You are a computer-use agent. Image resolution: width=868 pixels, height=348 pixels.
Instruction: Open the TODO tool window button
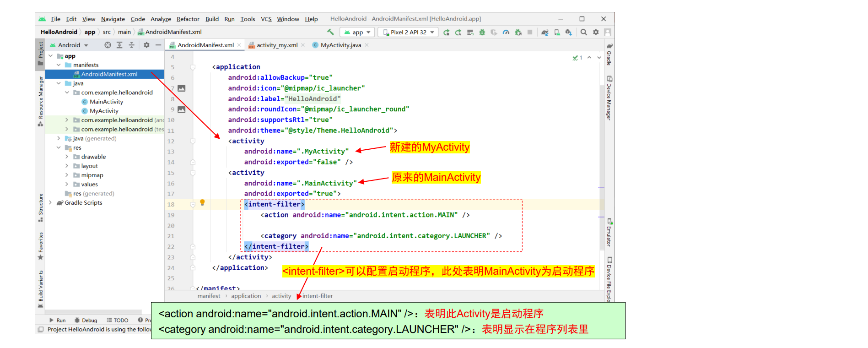pos(118,321)
